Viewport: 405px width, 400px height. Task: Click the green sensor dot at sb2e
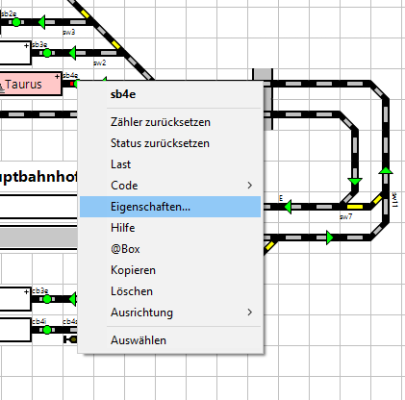[16, 22]
